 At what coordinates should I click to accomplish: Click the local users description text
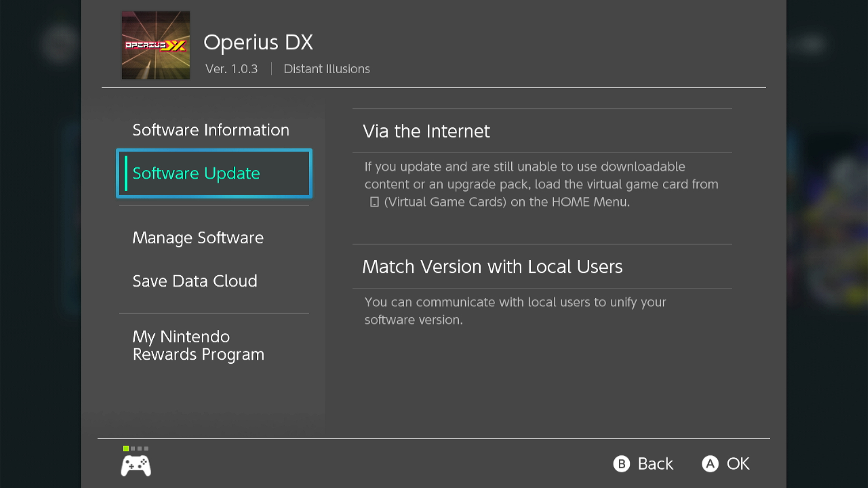point(515,311)
